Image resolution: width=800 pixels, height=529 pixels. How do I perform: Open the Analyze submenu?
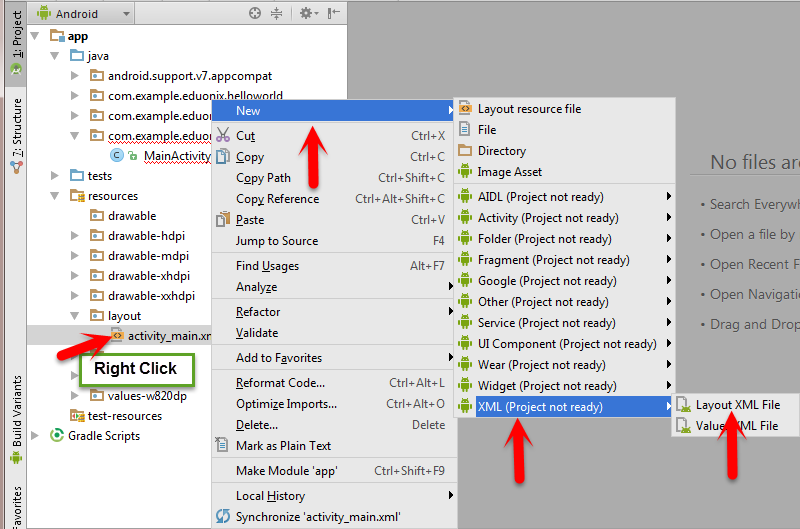pyautogui.click(x=333, y=287)
